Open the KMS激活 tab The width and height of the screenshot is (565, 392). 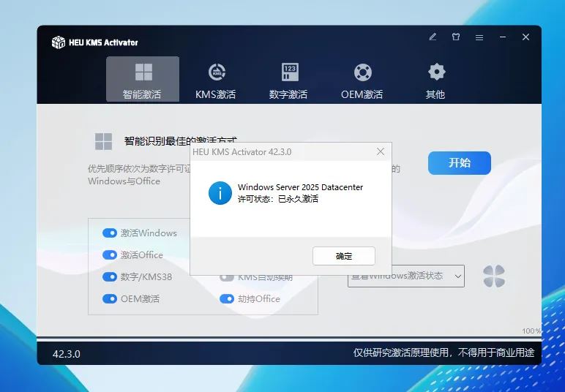click(x=216, y=80)
